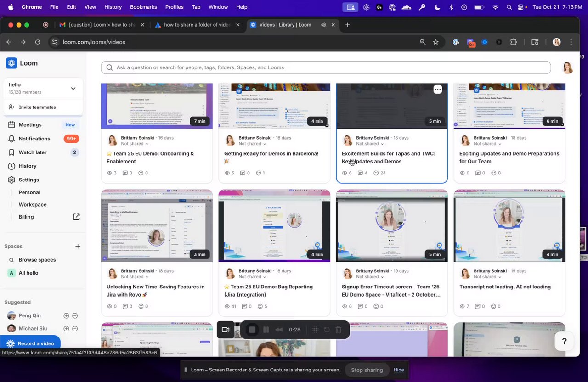Image resolution: width=588 pixels, height=382 pixels.
Task: Add suggested teammate Michael Siu
Action: (66, 329)
